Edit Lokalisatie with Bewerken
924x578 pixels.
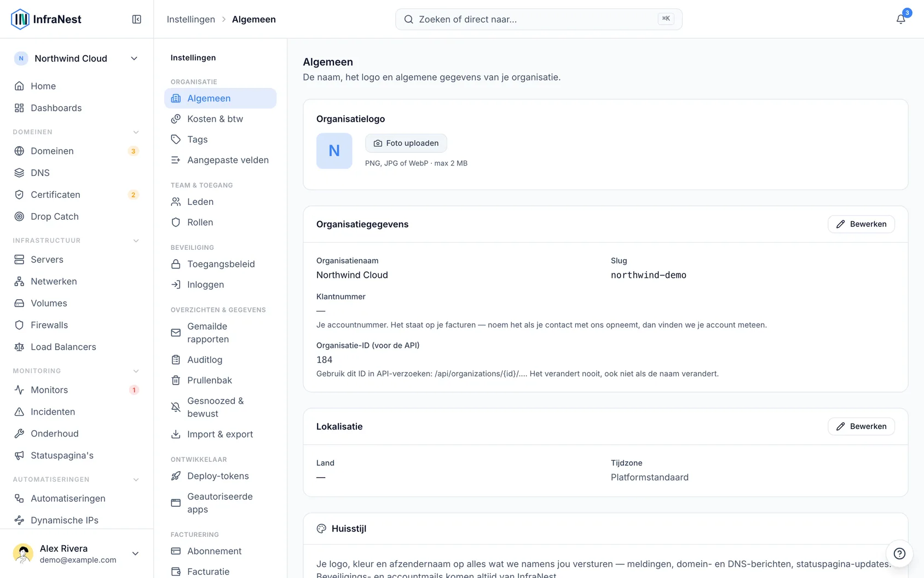pyautogui.click(x=861, y=426)
